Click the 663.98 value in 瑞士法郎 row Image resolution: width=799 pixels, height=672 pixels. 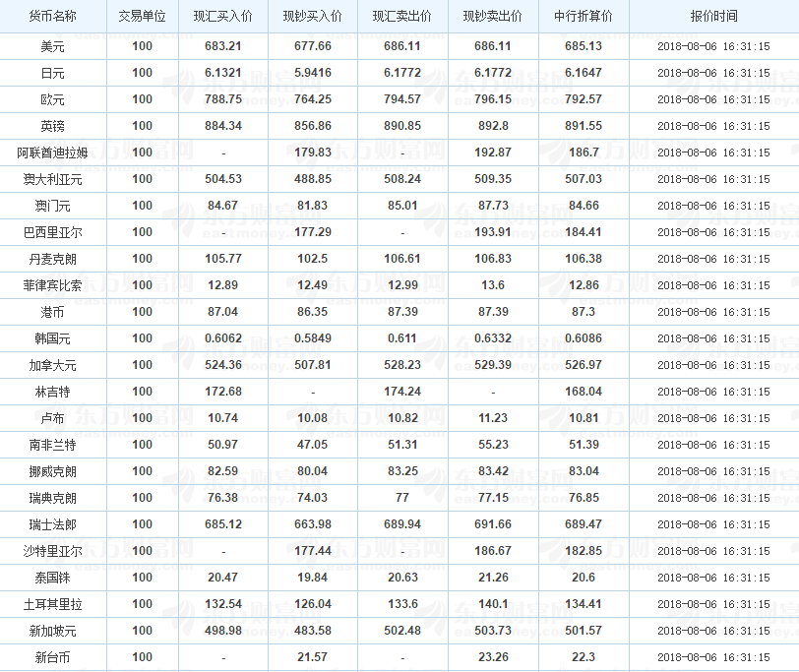pos(313,523)
